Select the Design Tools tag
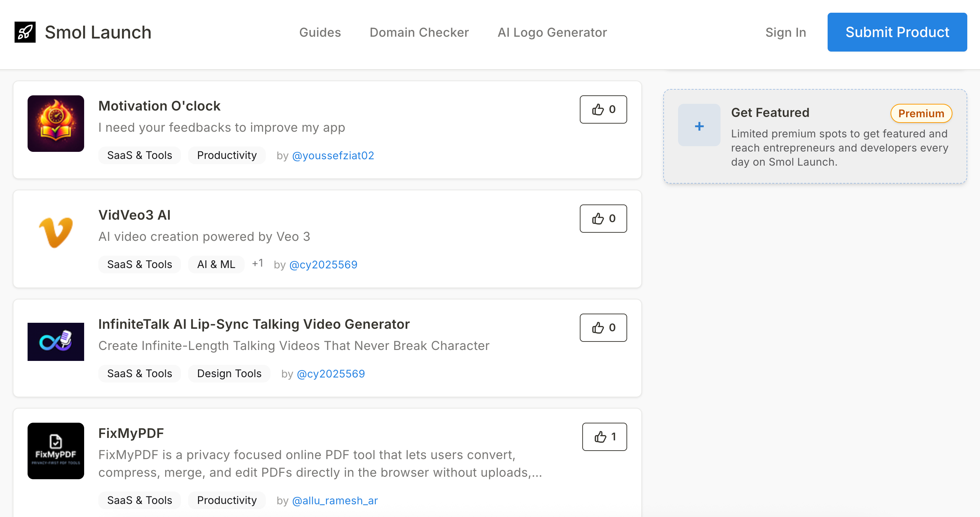 [x=229, y=373]
